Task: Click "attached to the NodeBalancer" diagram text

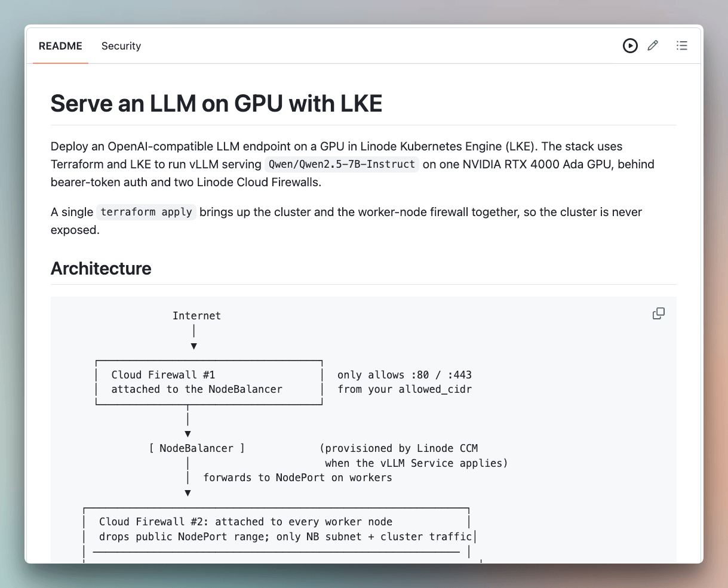Action: coord(197,389)
